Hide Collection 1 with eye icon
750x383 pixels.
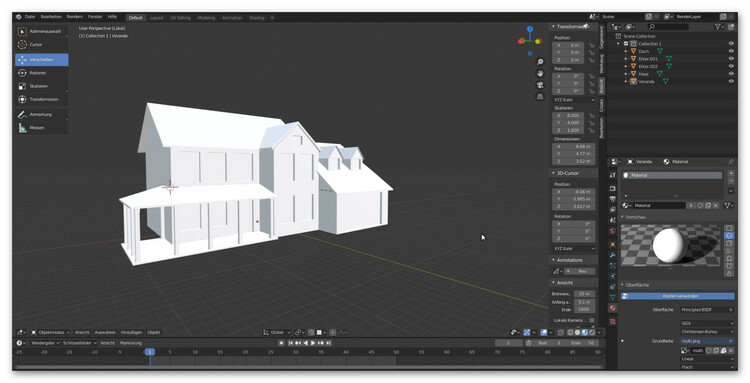point(731,44)
